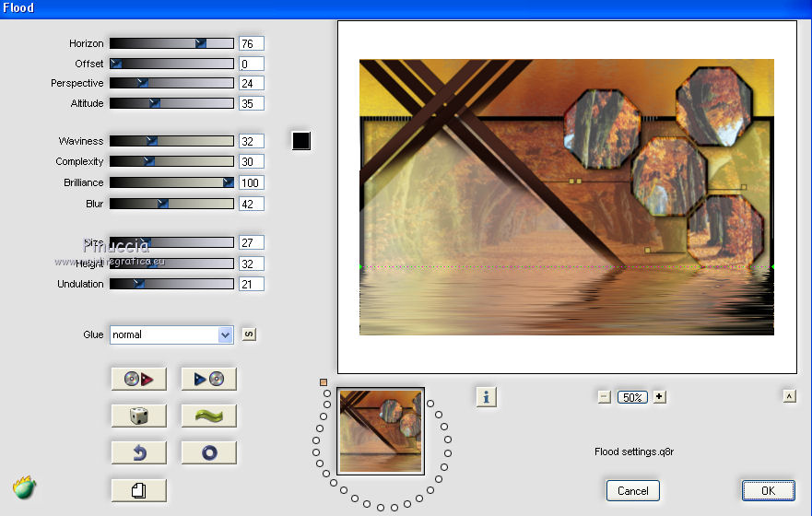Click the zoom out minus button

click(x=604, y=397)
